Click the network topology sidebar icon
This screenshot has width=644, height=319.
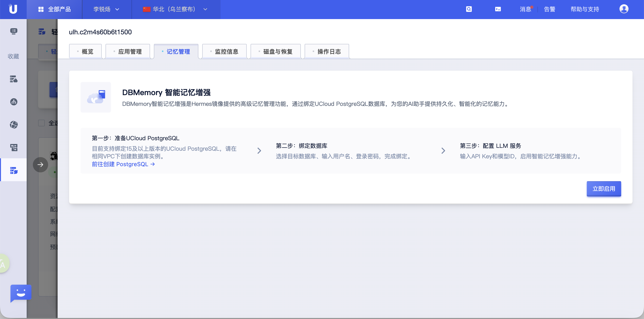[14, 102]
